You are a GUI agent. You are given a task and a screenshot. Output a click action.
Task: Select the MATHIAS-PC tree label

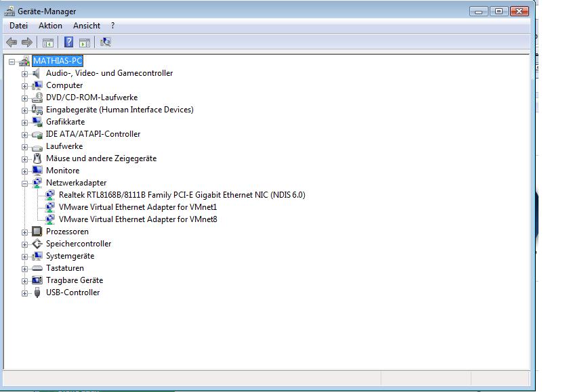(x=58, y=61)
